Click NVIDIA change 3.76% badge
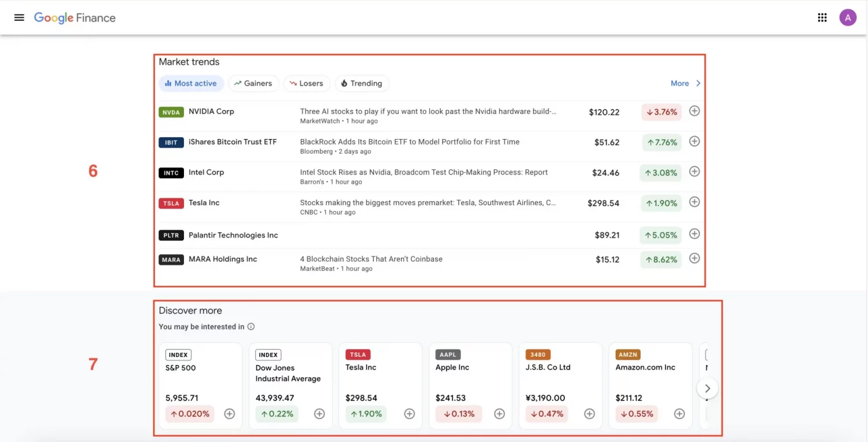 pos(661,112)
